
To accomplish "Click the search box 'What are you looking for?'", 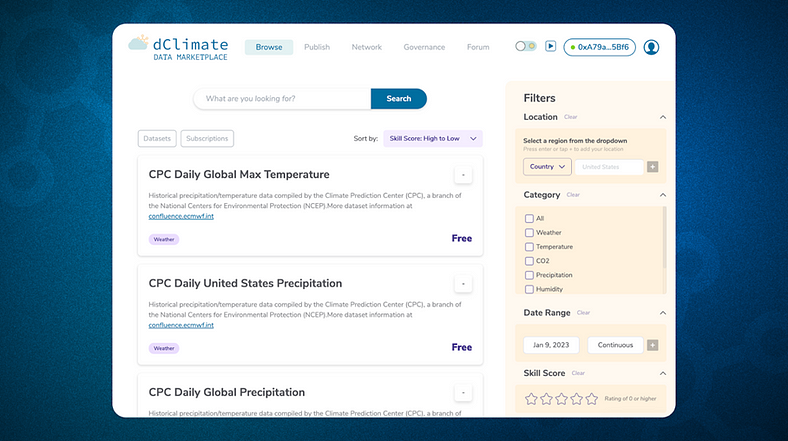I will pyautogui.click(x=282, y=99).
